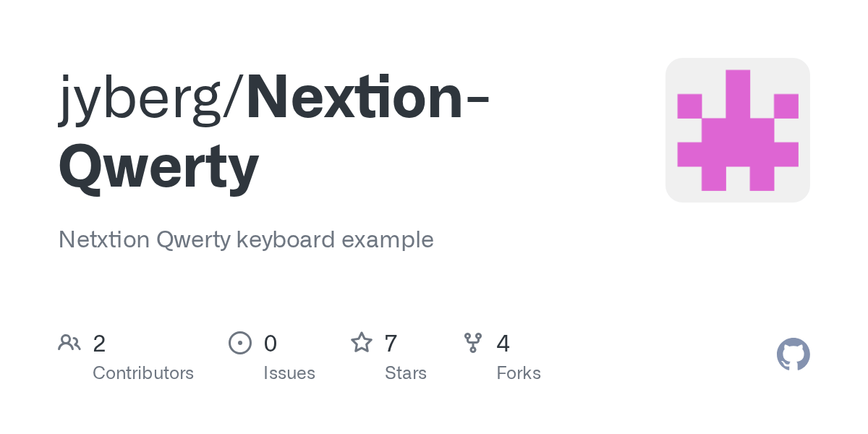Open the Stars label
The image size is (868, 434).
click(x=406, y=373)
